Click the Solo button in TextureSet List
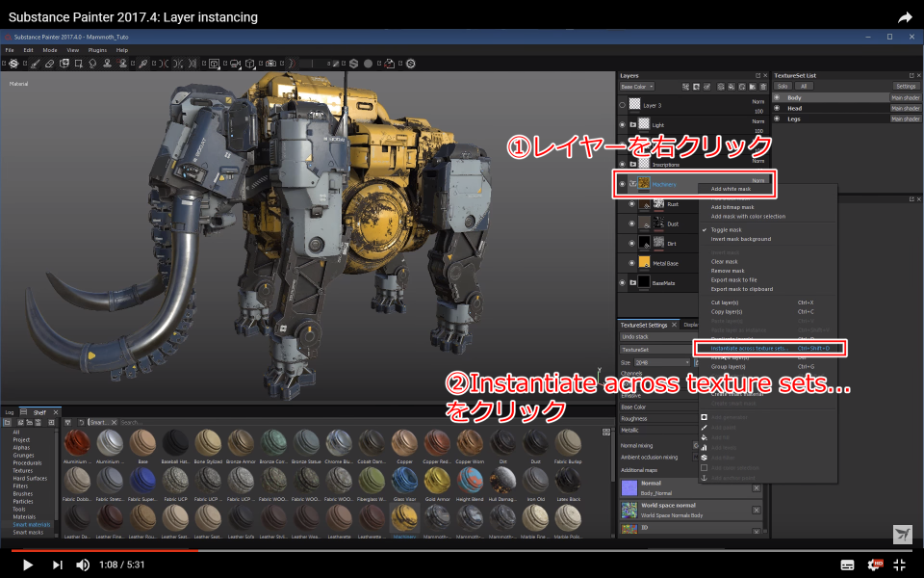This screenshot has width=924, height=578. (x=783, y=86)
